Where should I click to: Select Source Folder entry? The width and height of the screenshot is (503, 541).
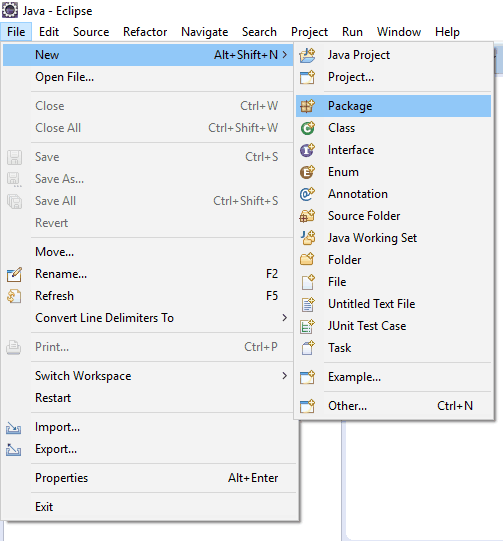[393, 216]
